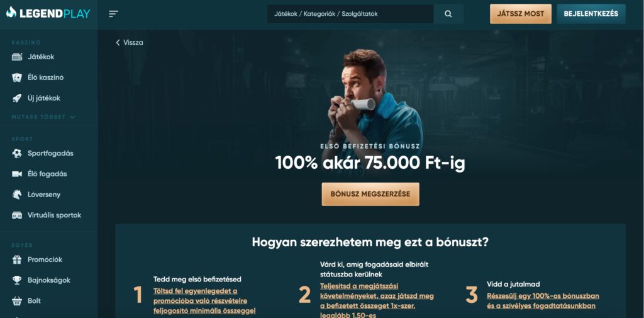Click the Élő fogadás camera icon
This screenshot has height=318, width=644.
pyautogui.click(x=17, y=174)
